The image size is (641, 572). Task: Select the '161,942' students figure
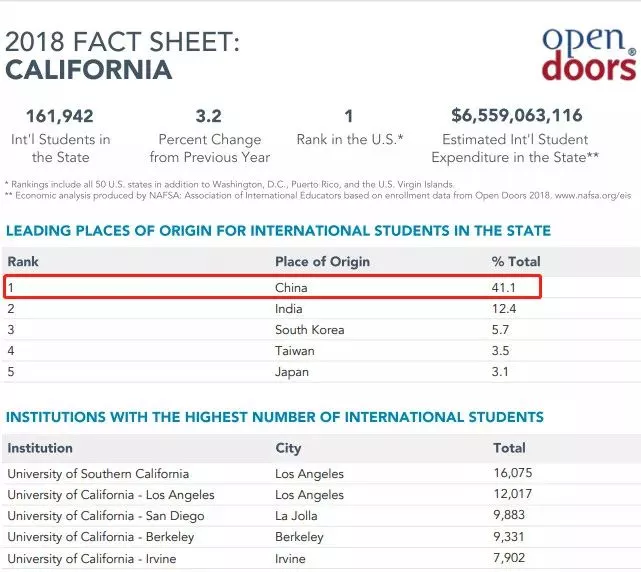(60, 116)
